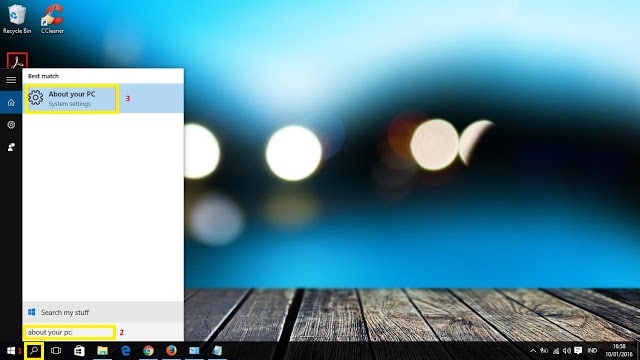Viewport: 640px width, 360px height.
Task: Launch Firefox from the taskbar
Action: 171,351
